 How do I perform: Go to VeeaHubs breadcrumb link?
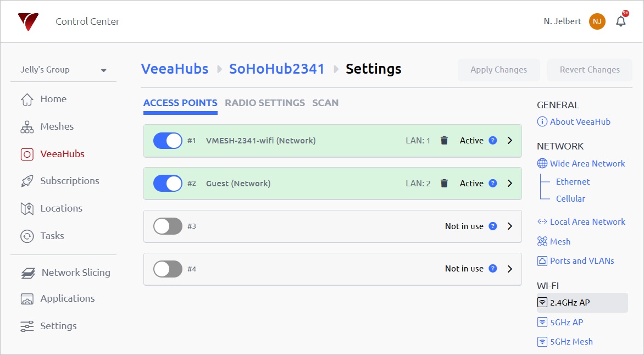175,69
